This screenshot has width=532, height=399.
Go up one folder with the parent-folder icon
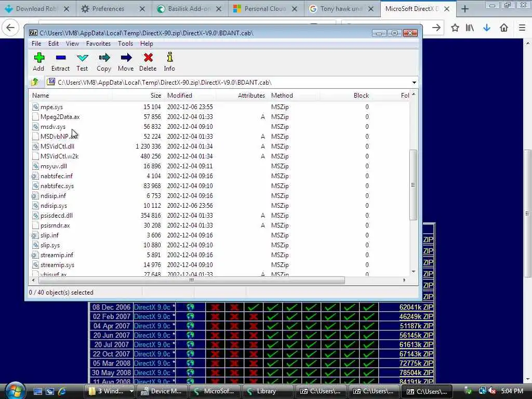coord(35,82)
